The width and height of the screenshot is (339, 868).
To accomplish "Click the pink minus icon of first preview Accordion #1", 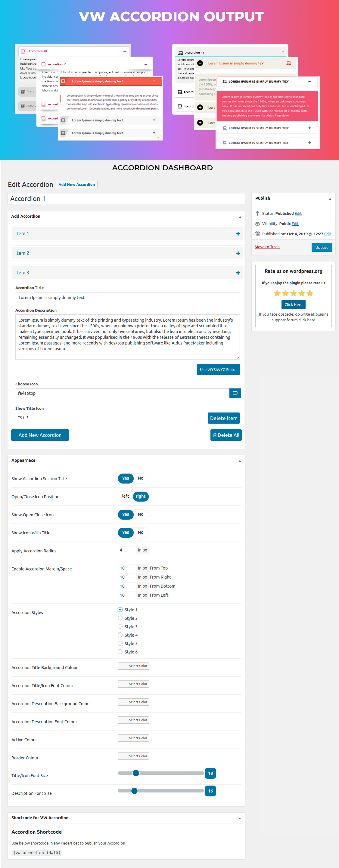I will coord(124,51).
